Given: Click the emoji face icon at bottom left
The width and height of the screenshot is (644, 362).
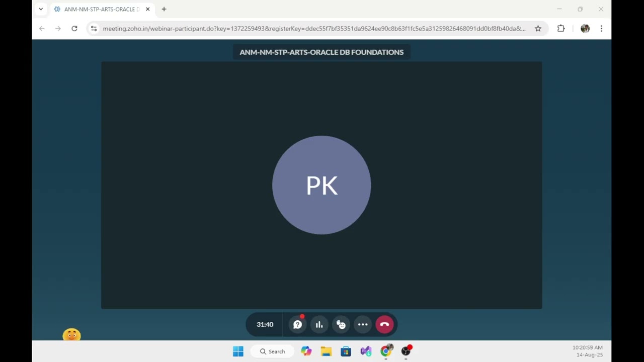Looking at the screenshot, I should [71, 335].
